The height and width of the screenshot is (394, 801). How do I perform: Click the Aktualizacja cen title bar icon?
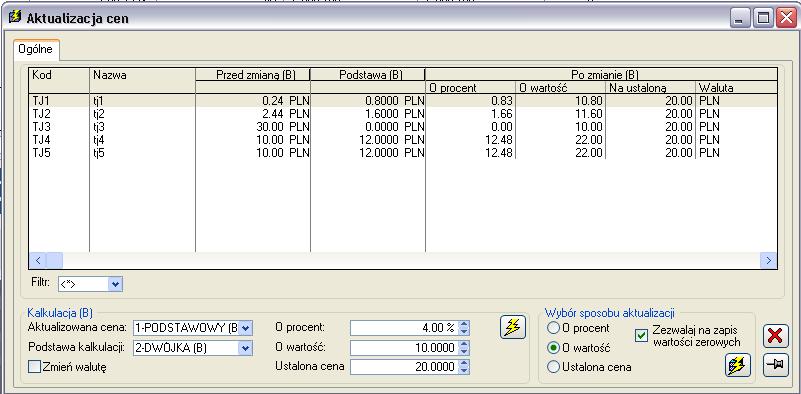[x=16, y=18]
